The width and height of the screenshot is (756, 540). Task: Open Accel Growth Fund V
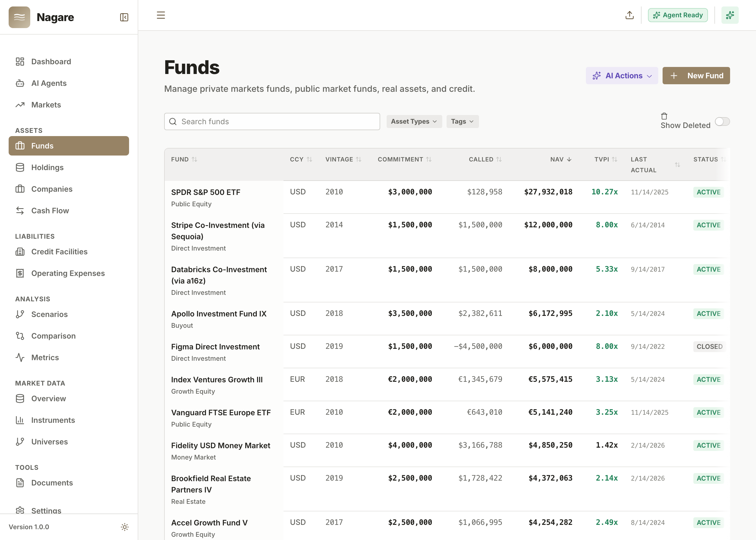[x=209, y=523]
